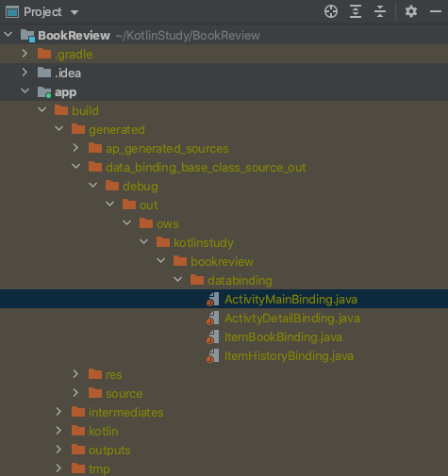Viewport: 448px width, 476px height.
Task: Expand the .gradle folder
Action: coord(25,54)
